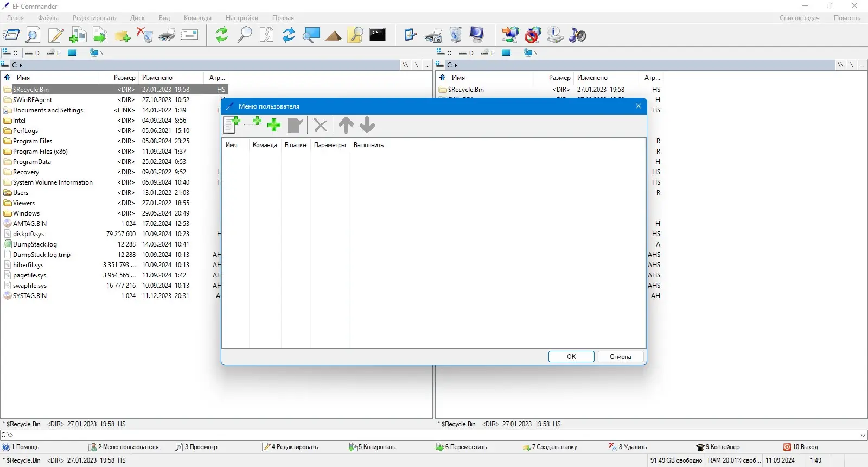Screen dimensions: 868x467
Task: Open the Настройки menu
Action: [242, 18]
